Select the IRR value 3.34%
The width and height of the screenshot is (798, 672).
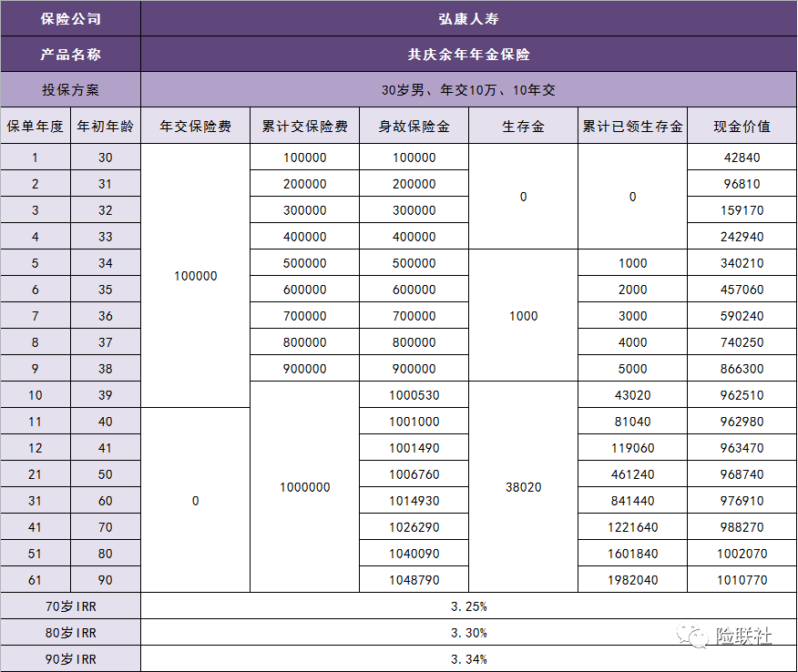[x=468, y=659]
